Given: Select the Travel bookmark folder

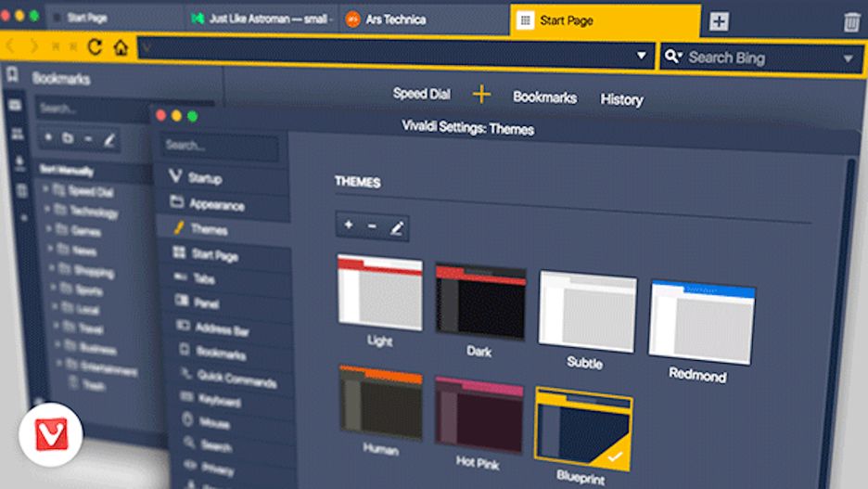Looking at the screenshot, I should point(91,329).
